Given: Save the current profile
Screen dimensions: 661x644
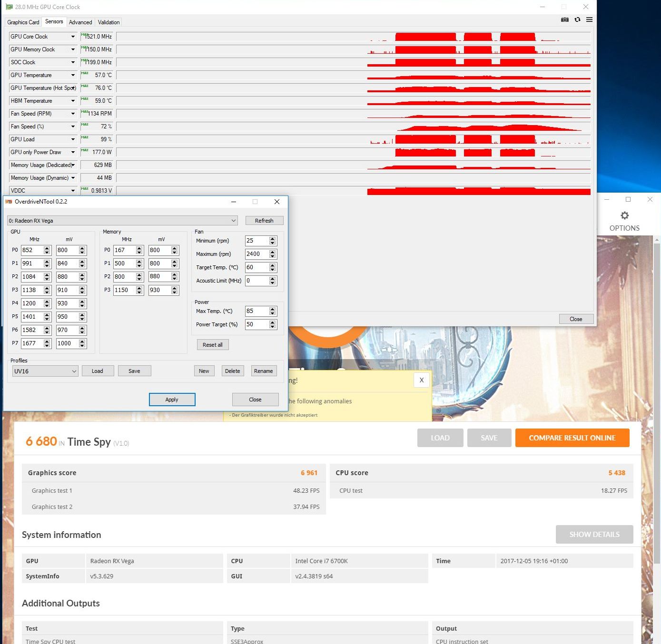Looking at the screenshot, I should point(134,371).
